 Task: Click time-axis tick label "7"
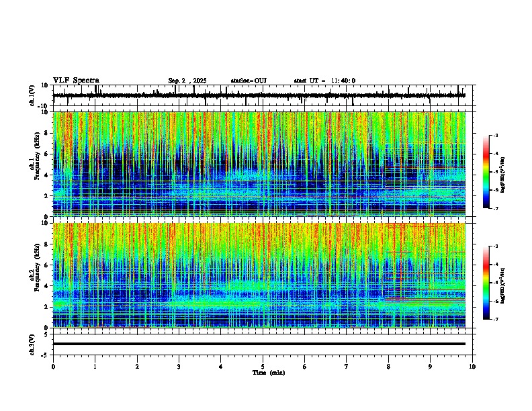click(347, 367)
